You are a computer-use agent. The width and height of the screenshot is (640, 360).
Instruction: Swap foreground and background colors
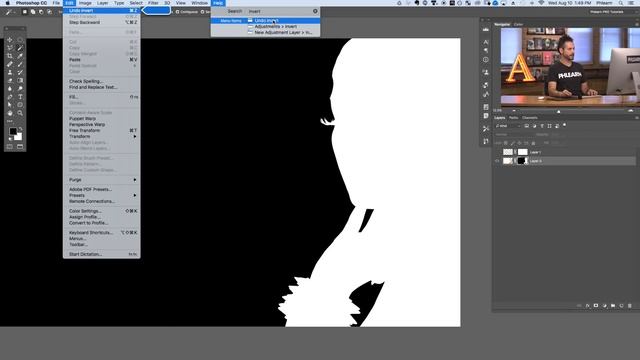tap(20, 129)
